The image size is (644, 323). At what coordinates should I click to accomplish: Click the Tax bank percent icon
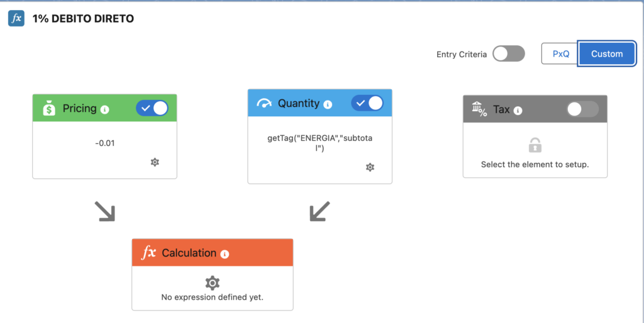click(479, 109)
